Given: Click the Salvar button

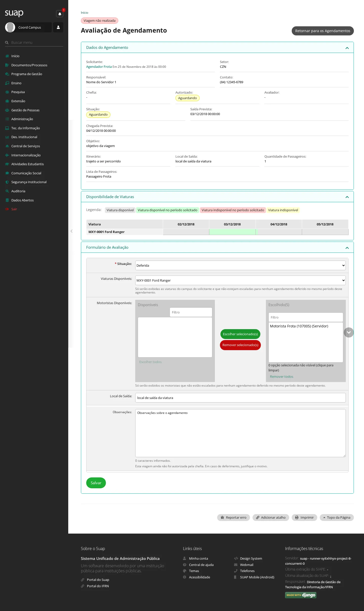Looking at the screenshot, I should point(96,483).
